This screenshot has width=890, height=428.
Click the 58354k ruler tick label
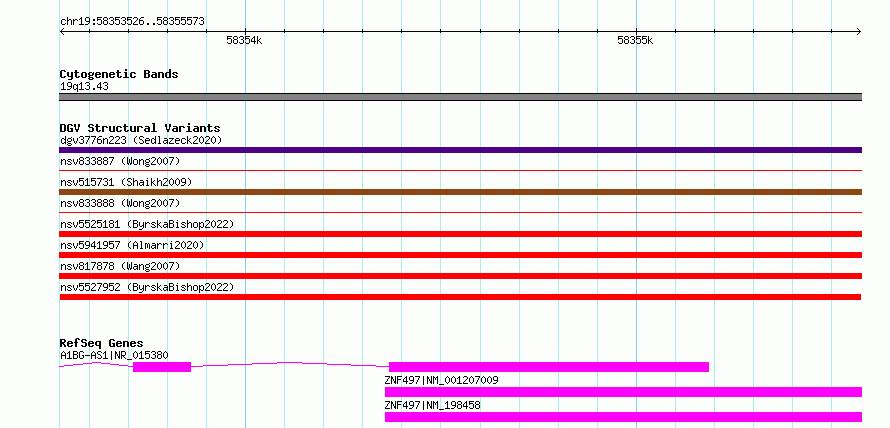pos(244,41)
